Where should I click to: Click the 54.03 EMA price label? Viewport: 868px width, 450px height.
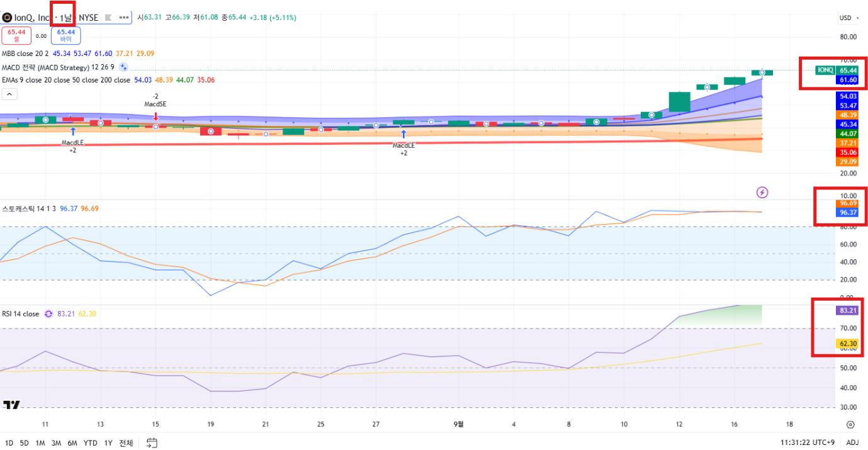coord(848,96)
